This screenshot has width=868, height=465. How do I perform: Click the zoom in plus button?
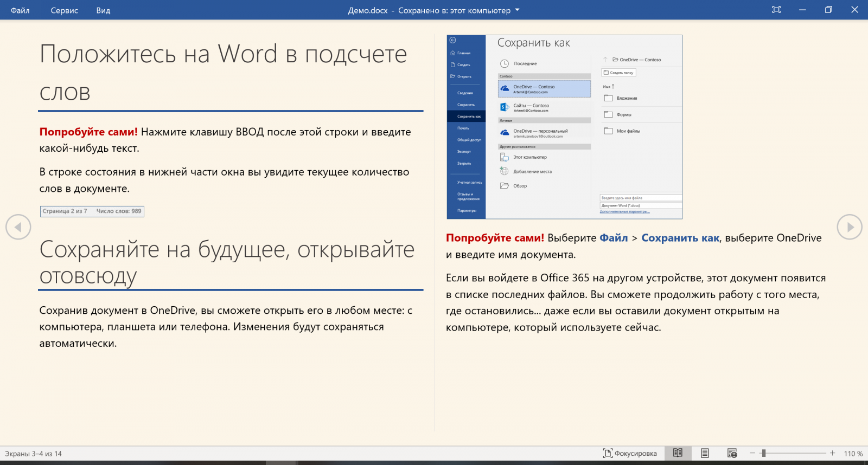pyautogui.click(x=832, y=453)
